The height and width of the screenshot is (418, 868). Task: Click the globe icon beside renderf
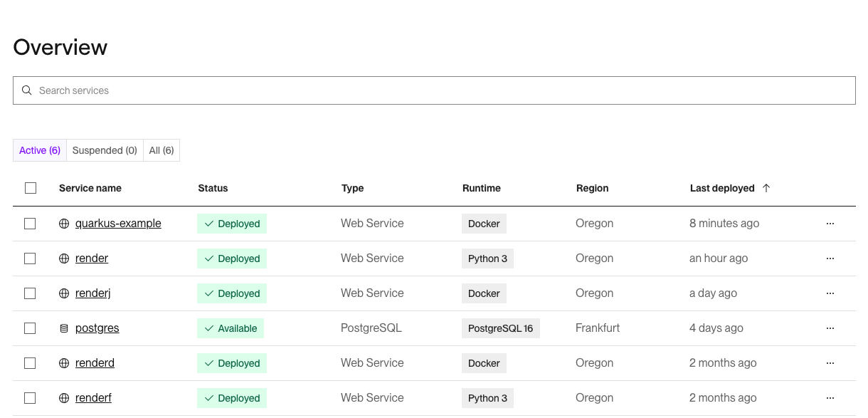click(64, 398)
